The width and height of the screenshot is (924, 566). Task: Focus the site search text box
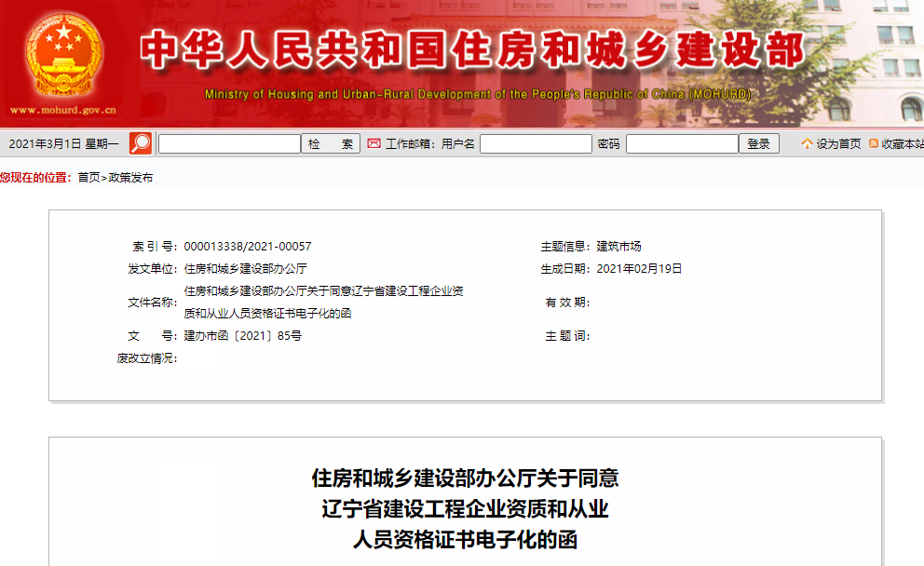click(230, 143)
